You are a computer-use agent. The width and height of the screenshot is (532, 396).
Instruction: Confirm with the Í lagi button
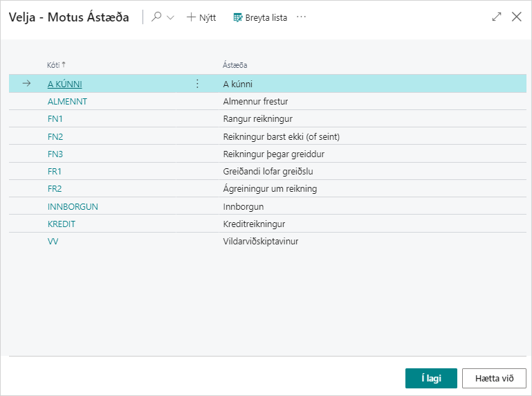pos(431,378)
